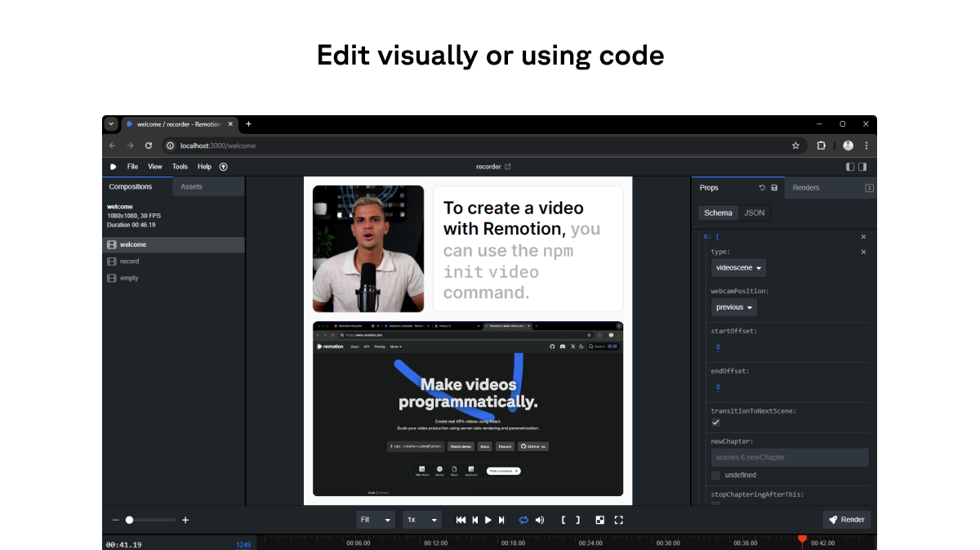
Task: Open the 1x playback speed dropdown
Action: pyautogui.click(x=422, y=520)
